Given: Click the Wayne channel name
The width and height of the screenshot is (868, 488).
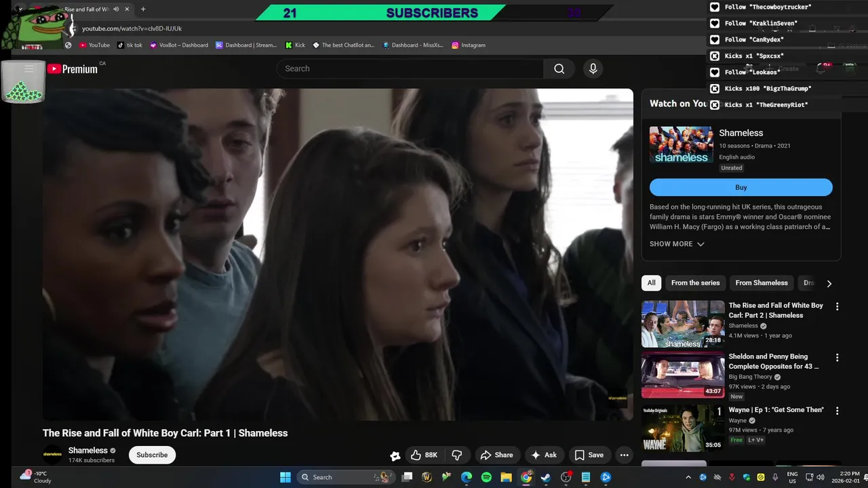Looking at the screenshot, I should [x=737, y=420].
